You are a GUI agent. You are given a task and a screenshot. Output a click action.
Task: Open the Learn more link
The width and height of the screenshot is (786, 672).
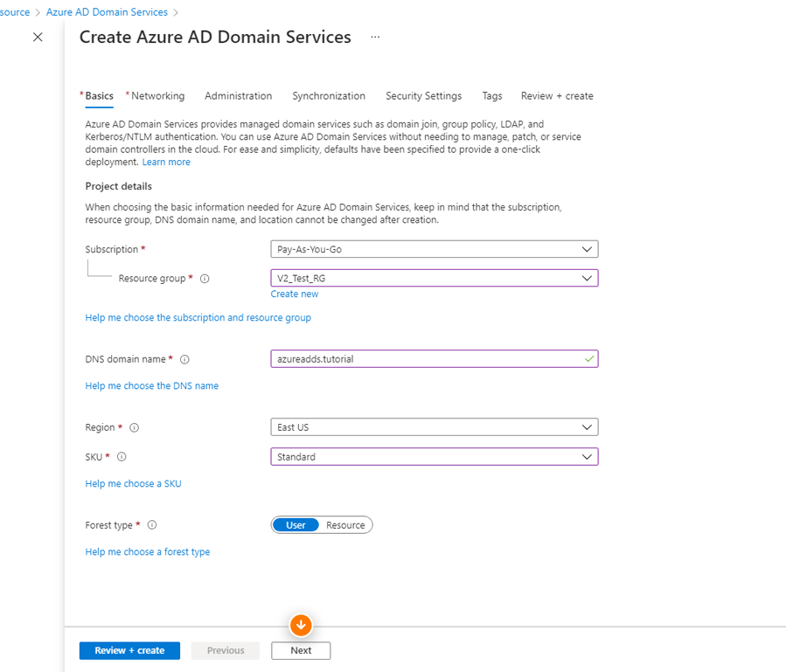166,162
